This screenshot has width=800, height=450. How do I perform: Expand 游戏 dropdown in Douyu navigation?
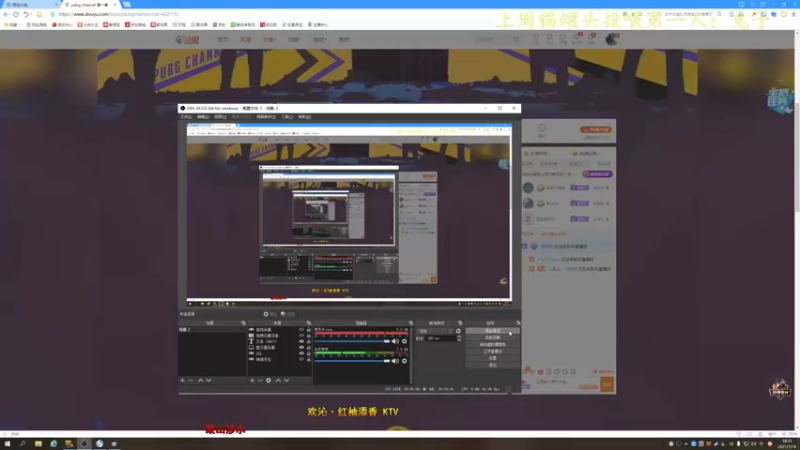[320, 39]
